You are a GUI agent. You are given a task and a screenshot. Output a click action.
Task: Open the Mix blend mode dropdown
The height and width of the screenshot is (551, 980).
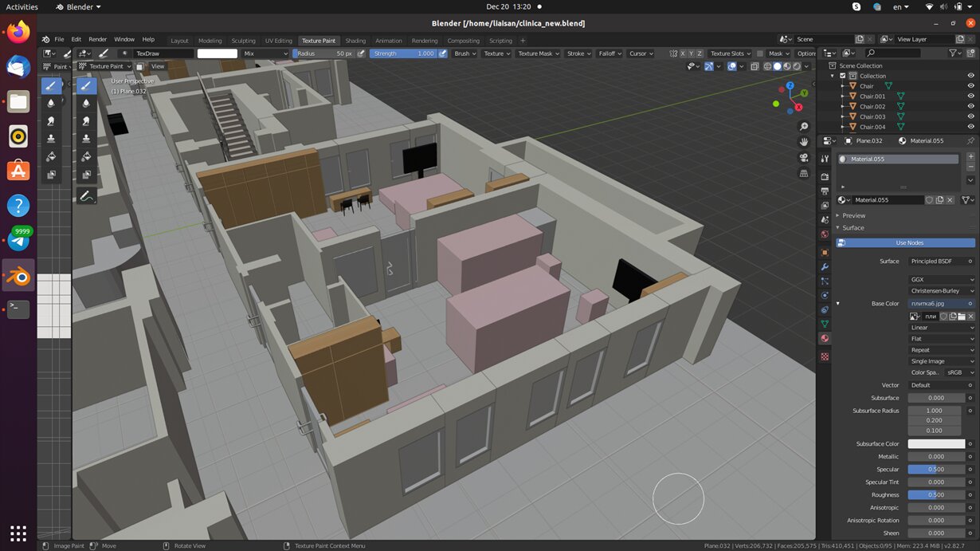(265, 53)
